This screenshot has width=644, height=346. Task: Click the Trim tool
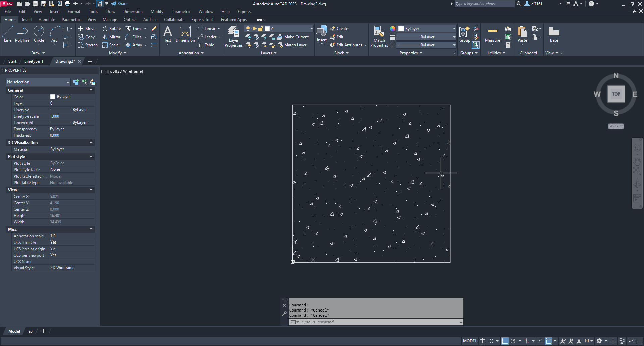point(133,29)
